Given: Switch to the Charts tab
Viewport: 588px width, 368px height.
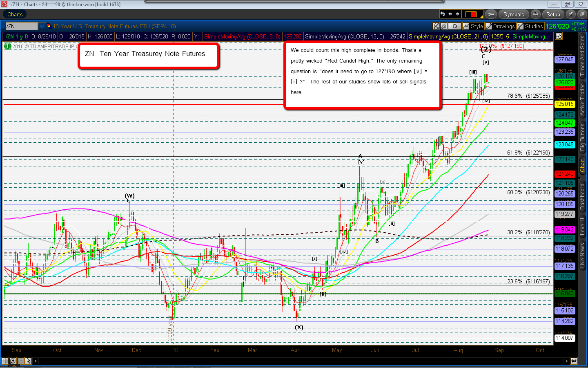Looking at the screenshot, I should [x=15, y=14].
